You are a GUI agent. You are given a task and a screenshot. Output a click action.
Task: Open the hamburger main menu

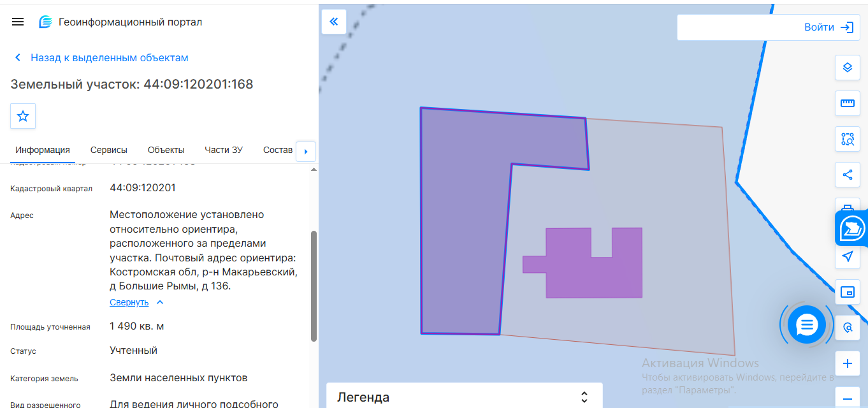coord(18,22)
